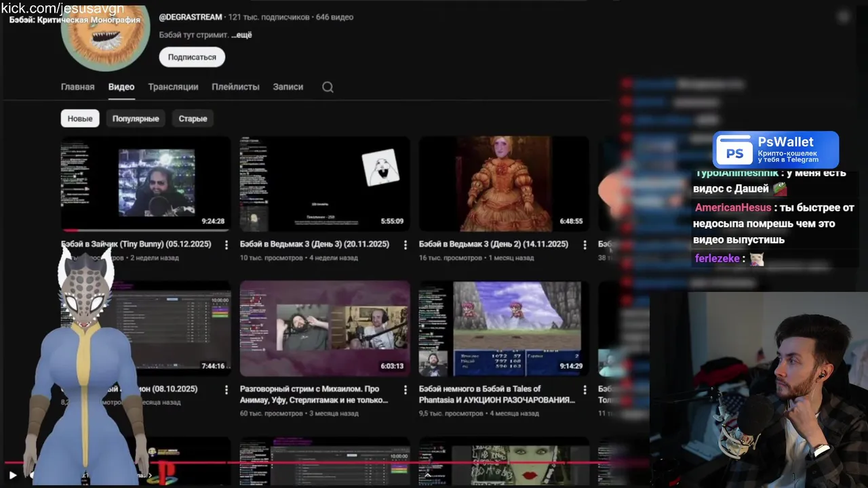This screenshot has height=488, width=868.
Task: Open three-dot menu for Ведьмак День 2
Action: [x=585, y=245]
